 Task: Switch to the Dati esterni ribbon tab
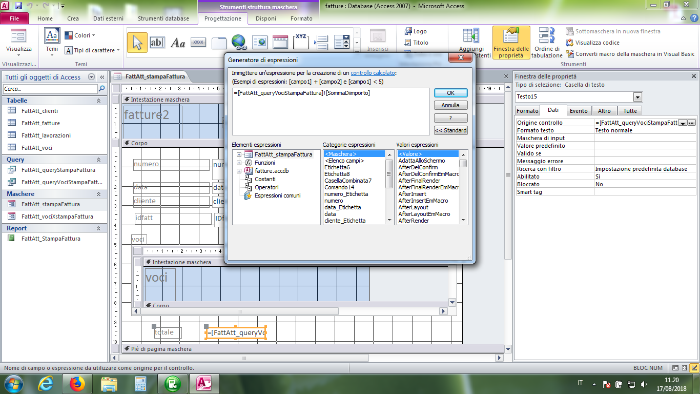[x=108, y=18]
